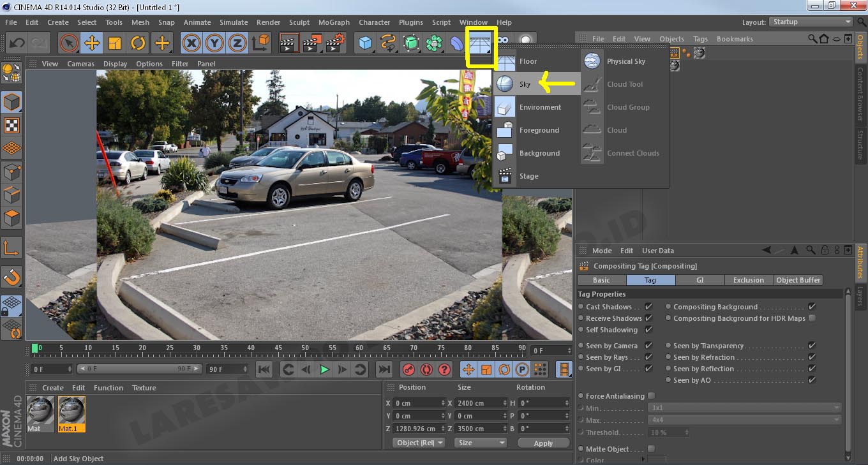This screenshot has width=868, height=465.
Task: Enable the Force Antialiasing checkbox
Action: (651, 395)
